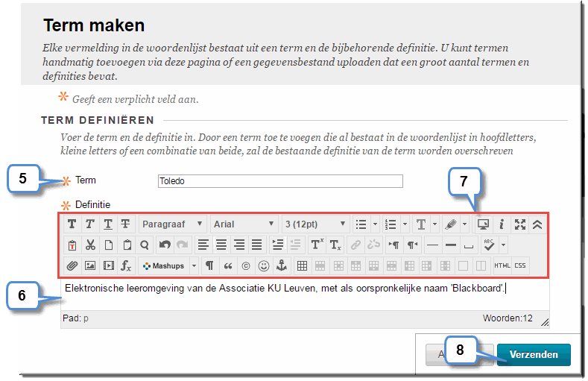Open the CSS editor
Screen dimensions: 588x381
520,266
